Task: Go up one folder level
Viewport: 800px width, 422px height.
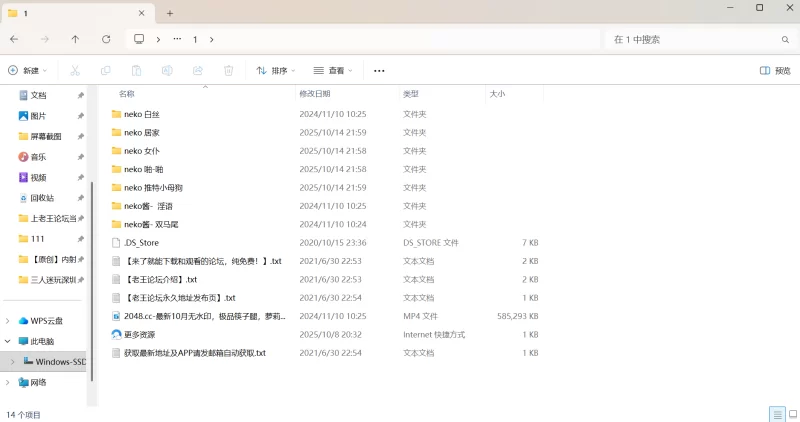Action: (x=75, y=39)
